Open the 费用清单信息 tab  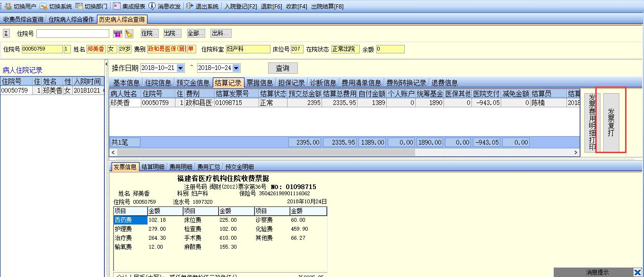[361, 83]
